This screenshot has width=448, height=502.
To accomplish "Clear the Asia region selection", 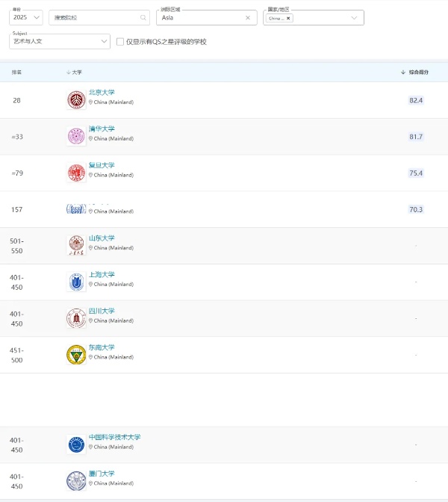I will coord(248,17).
